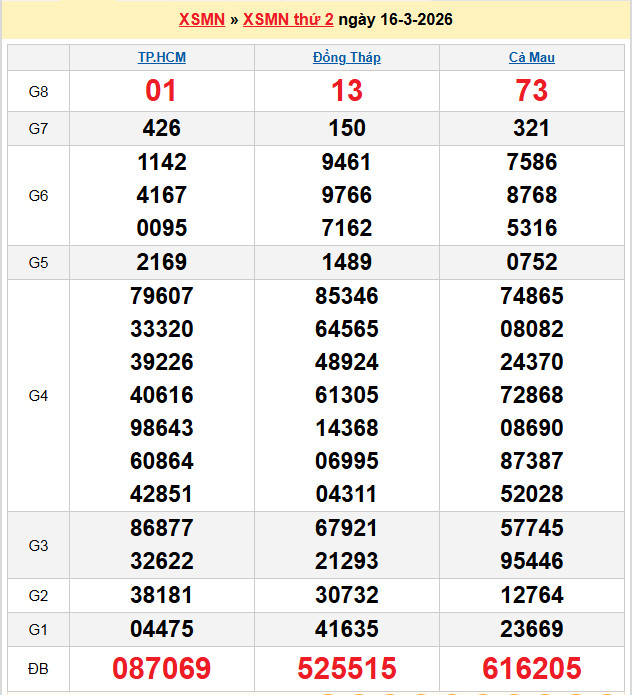Viewport: 632px width, 695px height.
Task: Open the XSMN thứ 2 link
Action: click(288, 20)
